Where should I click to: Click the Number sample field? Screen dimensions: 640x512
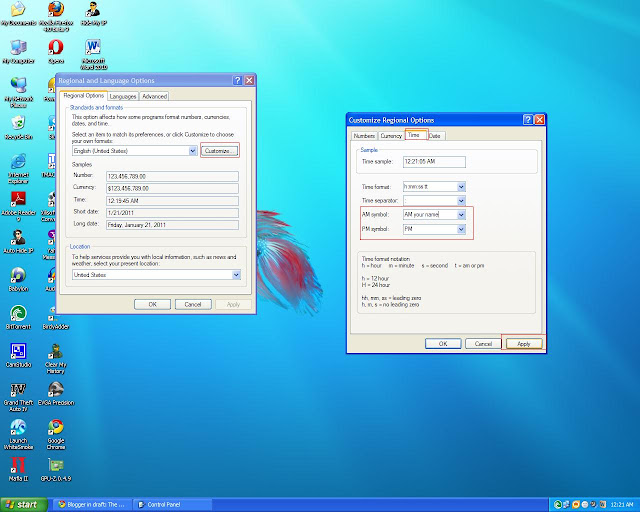tap(172, 176)
